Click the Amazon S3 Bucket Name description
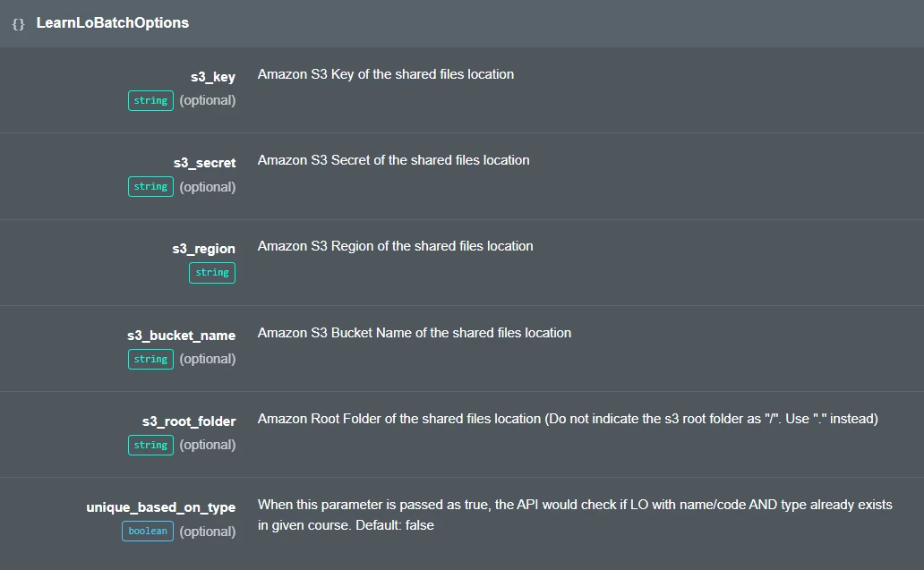Viewport: 924px width, 570px height. coord(414,333)
